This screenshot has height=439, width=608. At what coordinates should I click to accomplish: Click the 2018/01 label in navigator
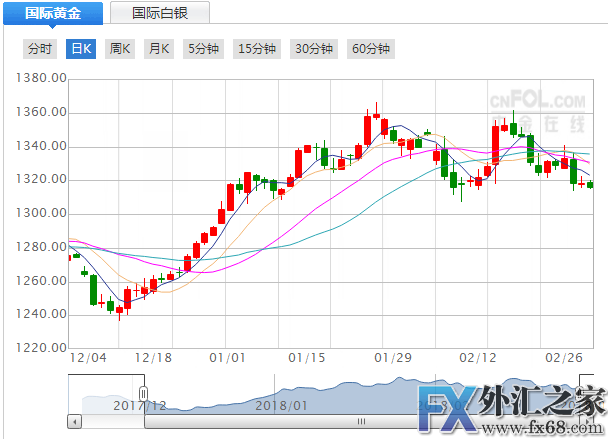tap(280, 405)
